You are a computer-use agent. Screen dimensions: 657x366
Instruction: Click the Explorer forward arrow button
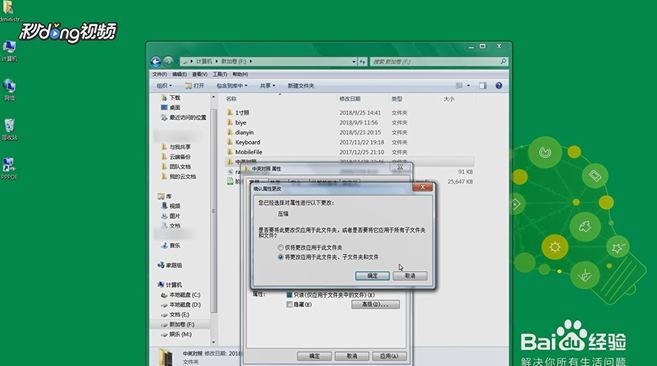[x=168, y=62]
